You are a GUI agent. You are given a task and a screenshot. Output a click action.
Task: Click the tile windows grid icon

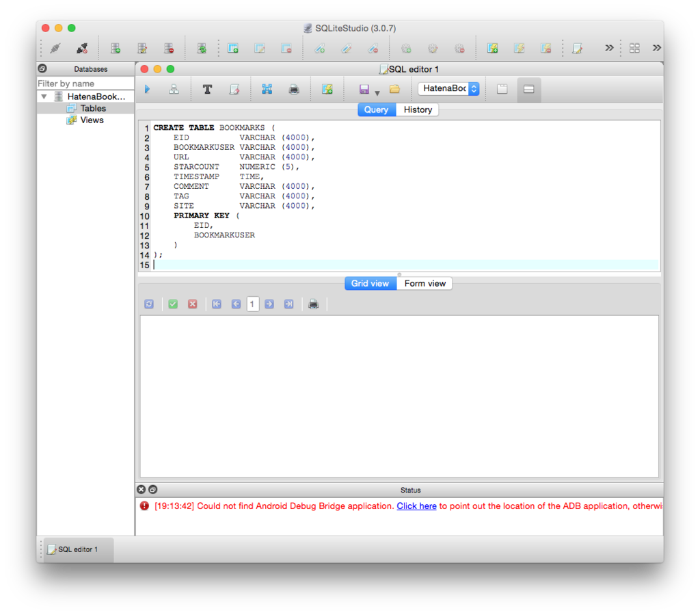pos(634,49)
